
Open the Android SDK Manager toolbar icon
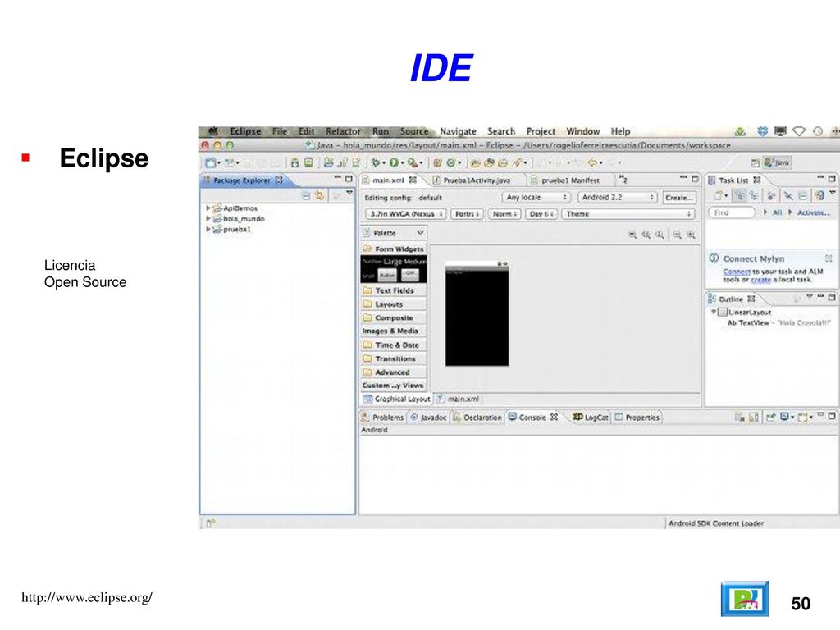[294, 163]
